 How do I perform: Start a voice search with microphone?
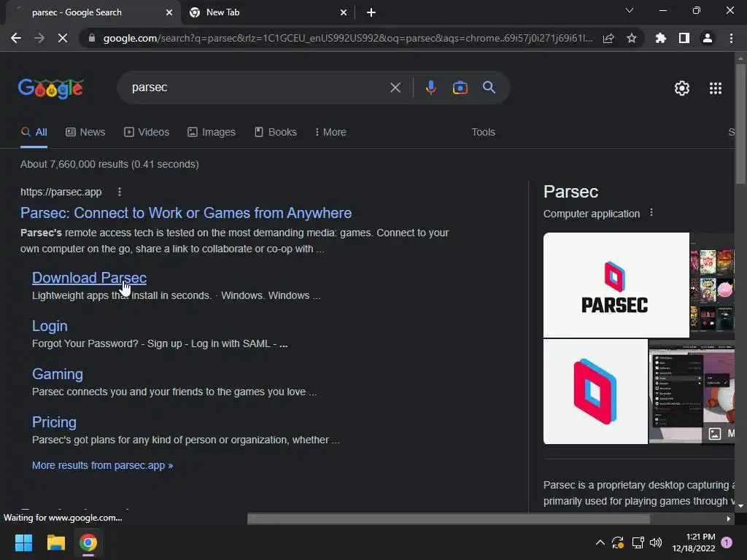[x=430, y=87]
